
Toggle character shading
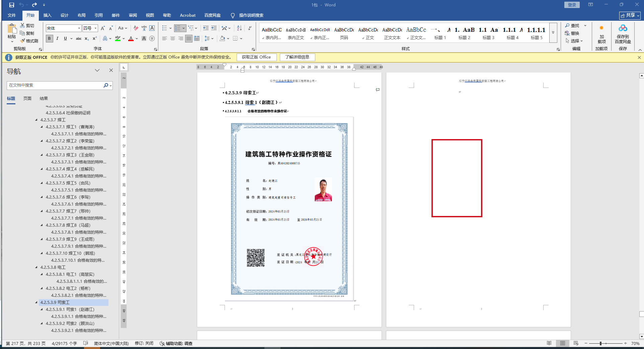(x=144, y=38)
